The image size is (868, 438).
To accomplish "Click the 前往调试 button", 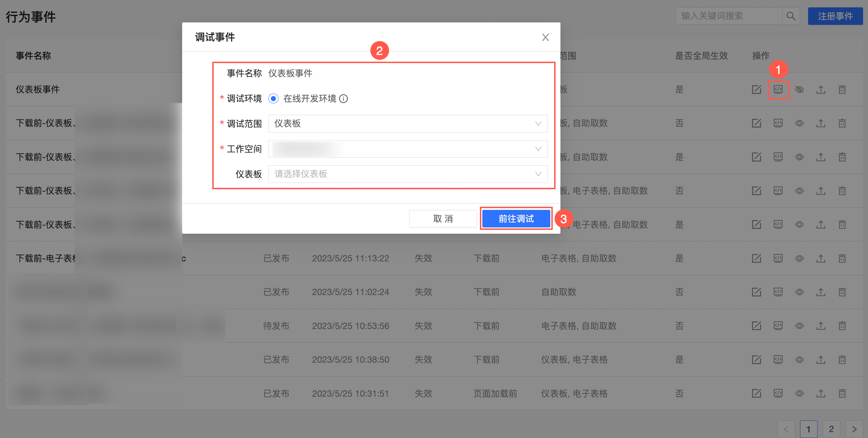I will (516, 219).
